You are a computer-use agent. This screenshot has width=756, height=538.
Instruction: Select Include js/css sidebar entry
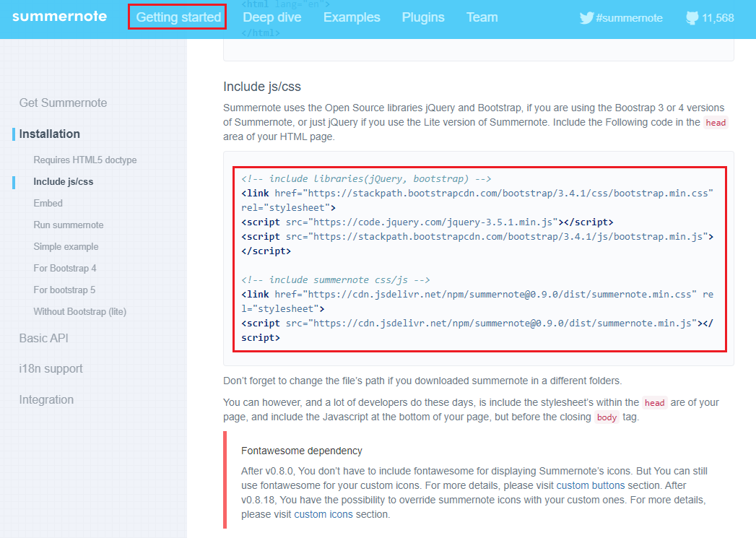click(x=63, y=182)
